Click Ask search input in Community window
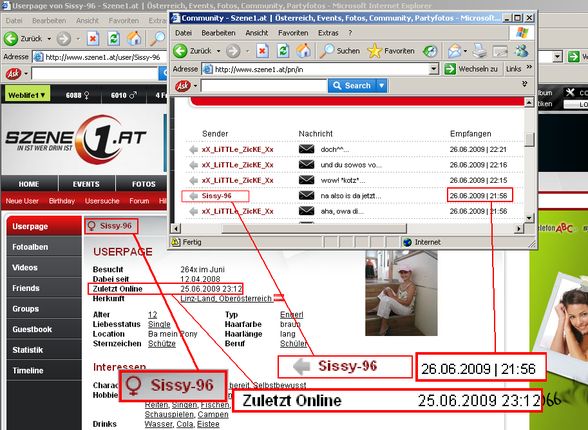Screen dimensions: 588x430 (264, 86)
